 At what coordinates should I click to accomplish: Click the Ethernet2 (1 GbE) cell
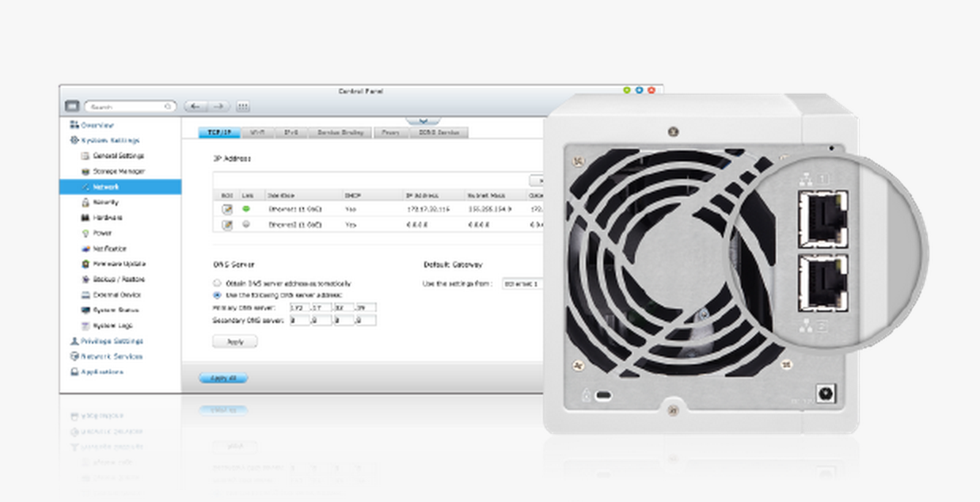point(294,225)
